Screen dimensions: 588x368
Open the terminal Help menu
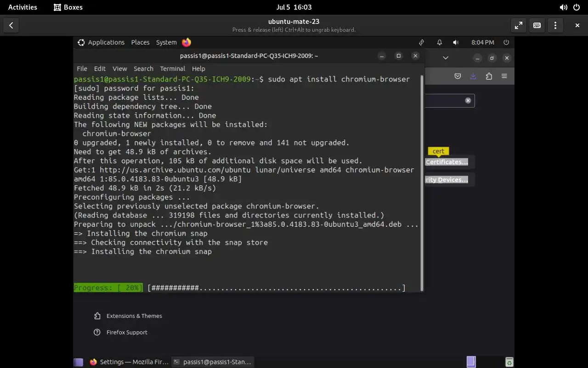[x=198, y=69]
